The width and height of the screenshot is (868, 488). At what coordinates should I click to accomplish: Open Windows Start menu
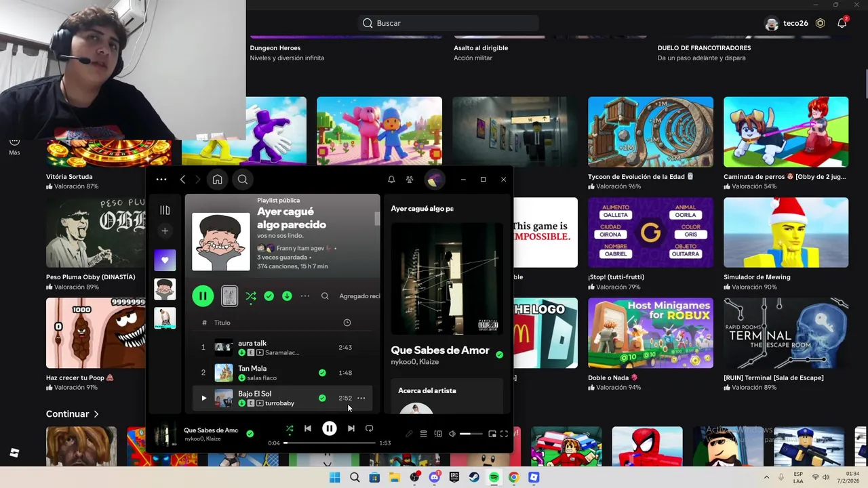click(x=334, y=477)
